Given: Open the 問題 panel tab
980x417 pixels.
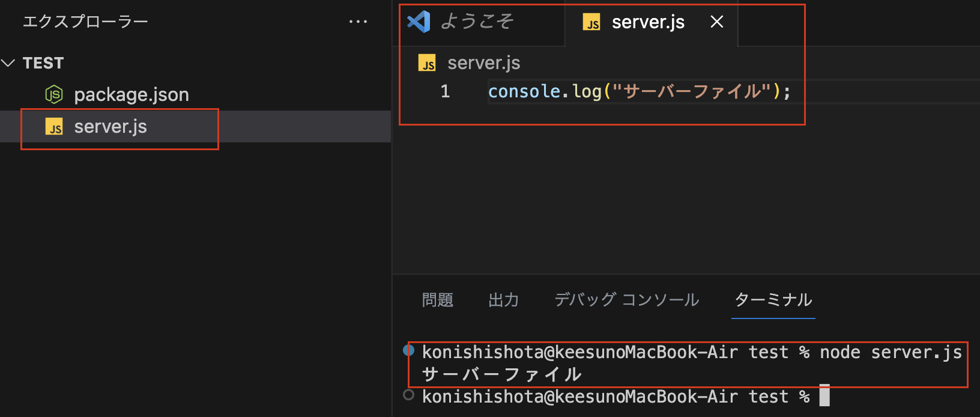Looking at the screenshot, I should tap(438, 300).
